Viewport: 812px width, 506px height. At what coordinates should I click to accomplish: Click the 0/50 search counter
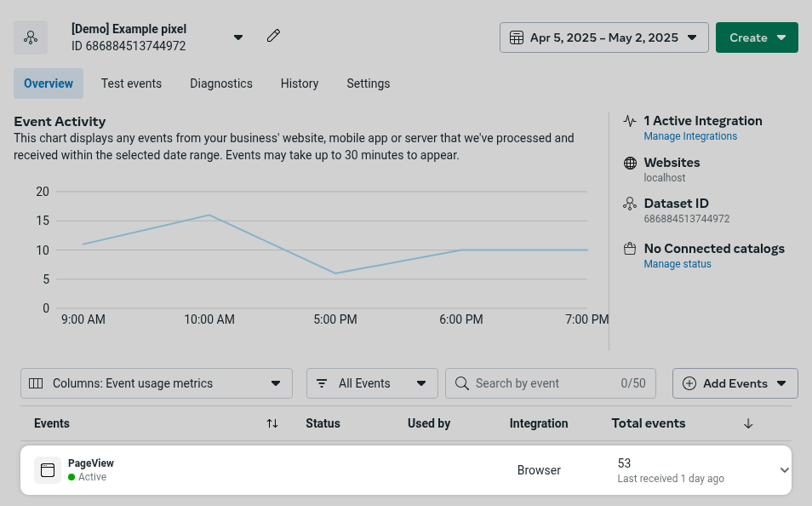[632, 383]
